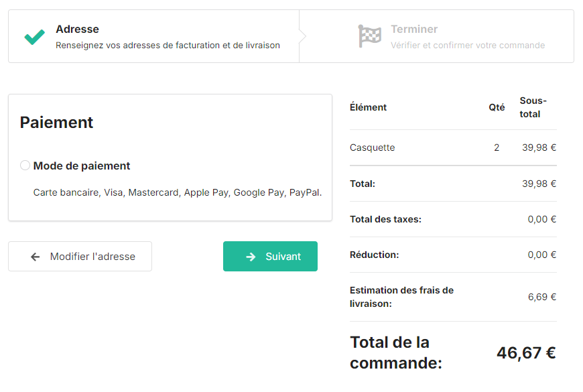583x392 pixels.
Task: Click the order total amount 46,67 €
Action: 526,352
